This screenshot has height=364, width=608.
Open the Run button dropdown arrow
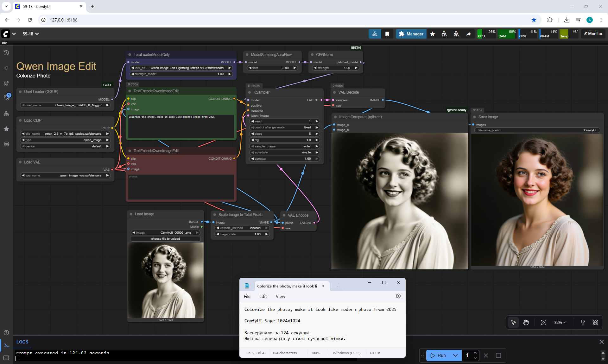455,355
